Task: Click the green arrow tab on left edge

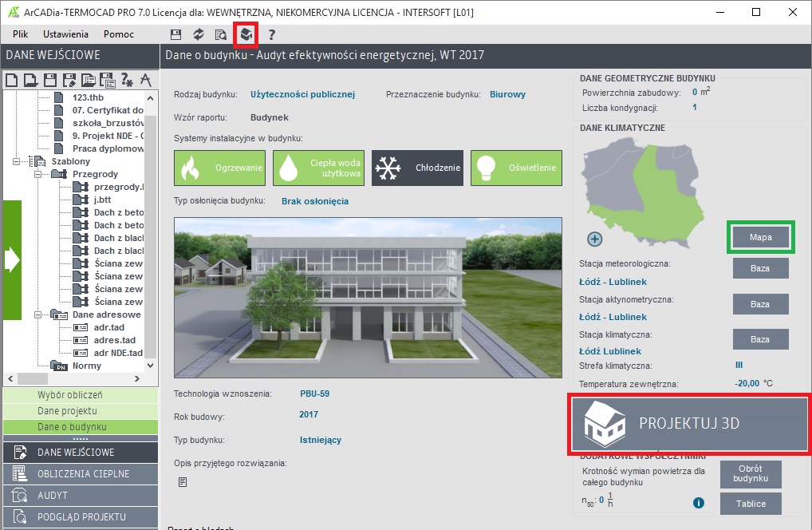Action: [x=12, y=260]
